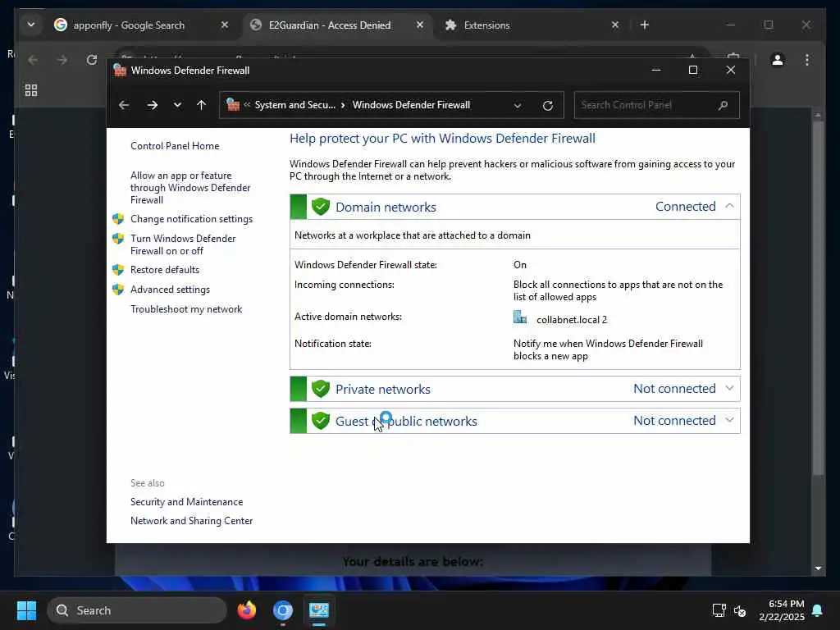Open Network and Sharing Center link
The image size is (840, 630).
point(191,521)
